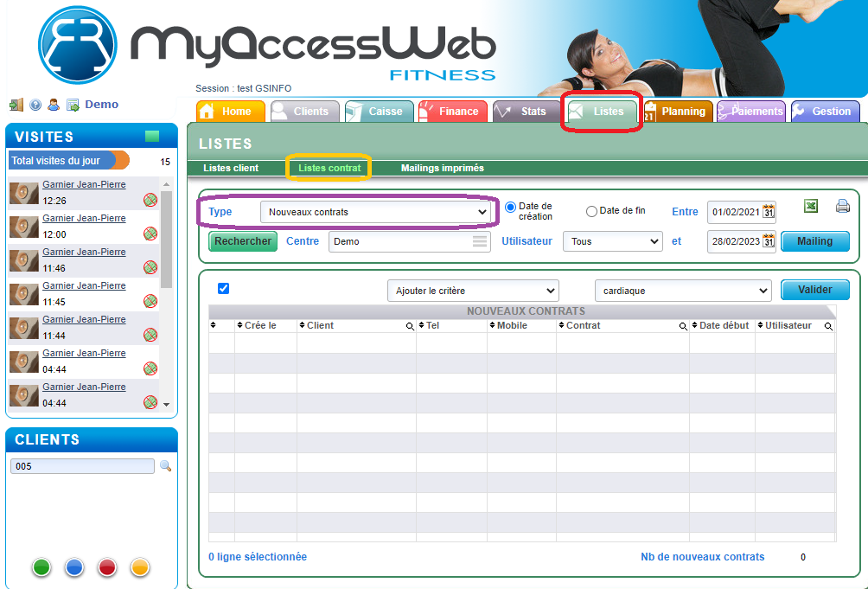Open the "Mailings imprimés" sub-tab
This screenshot has height=589, width=868.
click(442, 168)
